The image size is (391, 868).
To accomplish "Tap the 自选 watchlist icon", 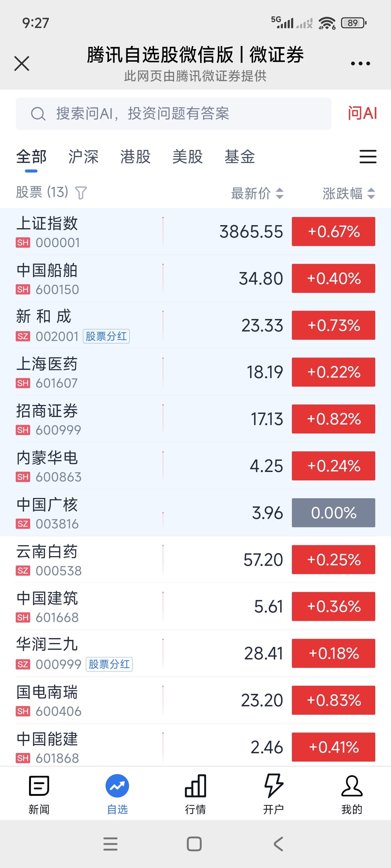I will [x=117, y=786].
